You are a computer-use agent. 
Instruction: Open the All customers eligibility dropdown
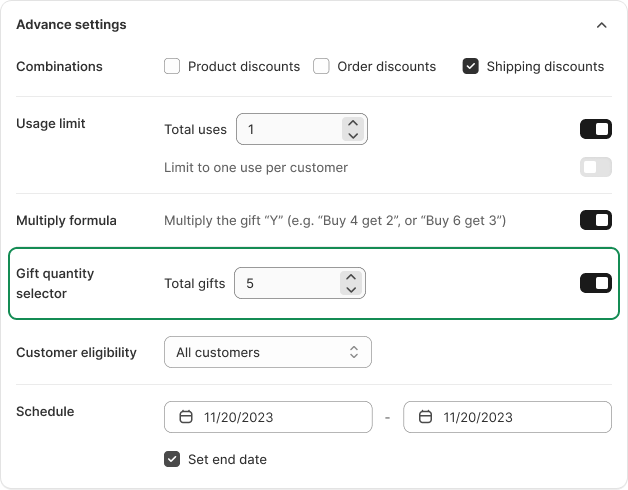coord(267,352)
